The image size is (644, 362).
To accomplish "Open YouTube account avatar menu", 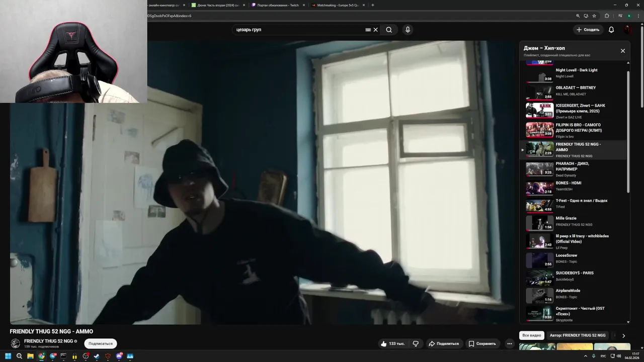I will tap(627, 30).
